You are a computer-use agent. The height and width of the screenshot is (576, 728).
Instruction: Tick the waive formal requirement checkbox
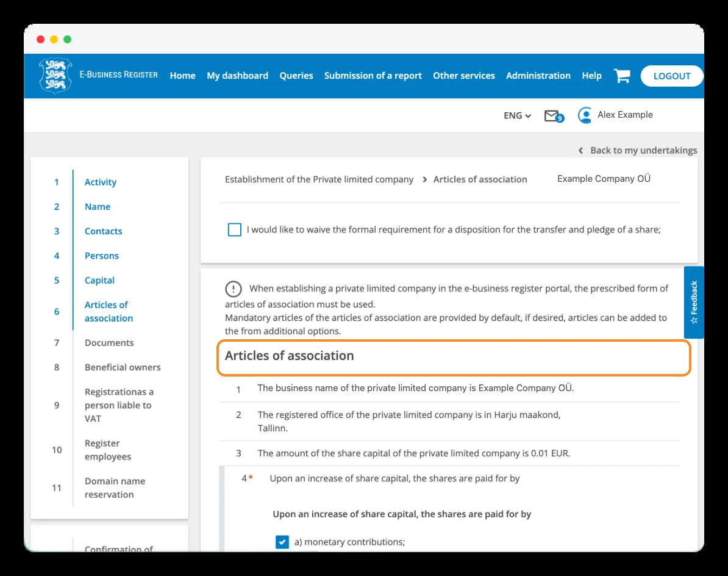point(235,229)
